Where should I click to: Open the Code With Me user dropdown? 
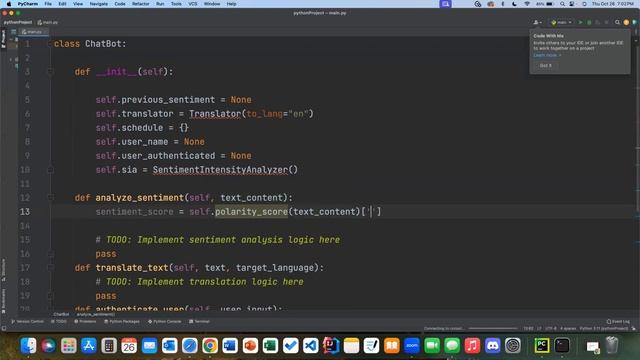coord(538,22)
